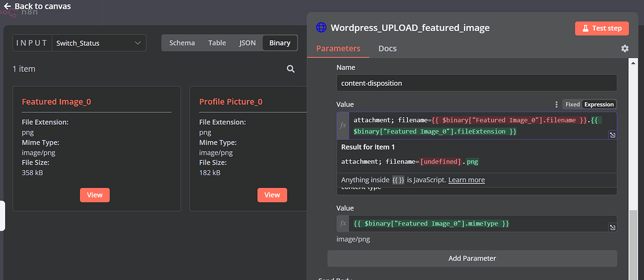Click the left edge panel handle

pos(2,216)
